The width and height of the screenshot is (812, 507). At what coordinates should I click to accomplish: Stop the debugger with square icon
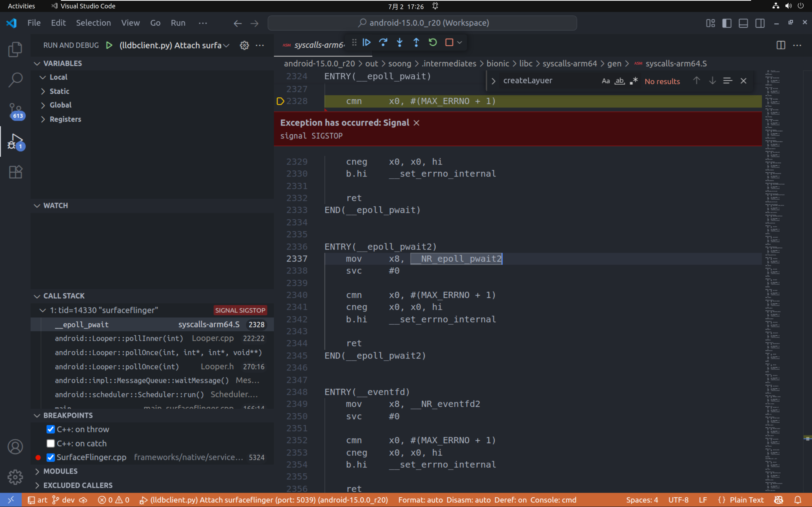pyautogui.click(x=449, y=43)
